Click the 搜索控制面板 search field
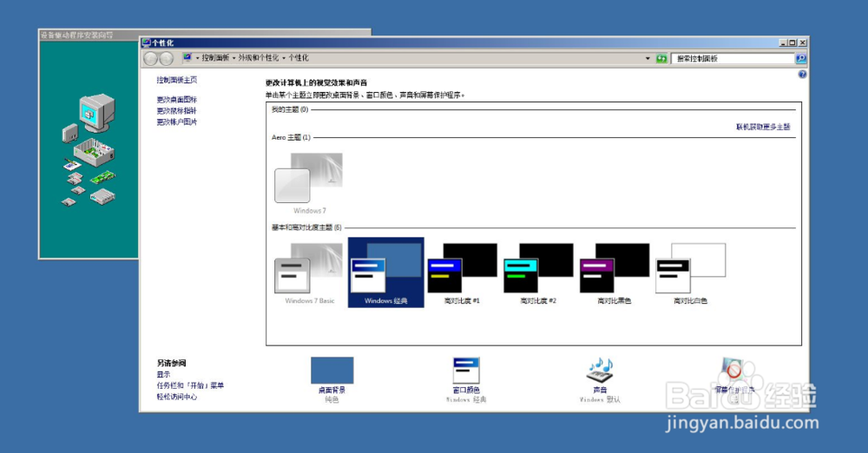Screen dimensions: 868x453 pos(733,58)
